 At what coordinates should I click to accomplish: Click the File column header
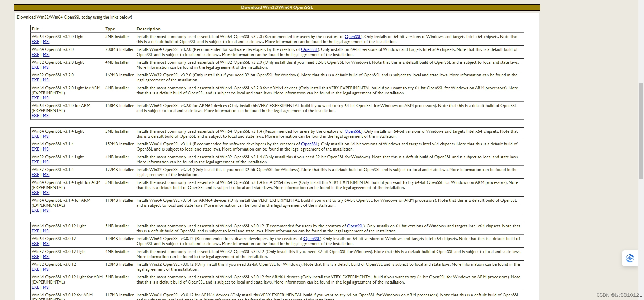(x=67, y=29)
